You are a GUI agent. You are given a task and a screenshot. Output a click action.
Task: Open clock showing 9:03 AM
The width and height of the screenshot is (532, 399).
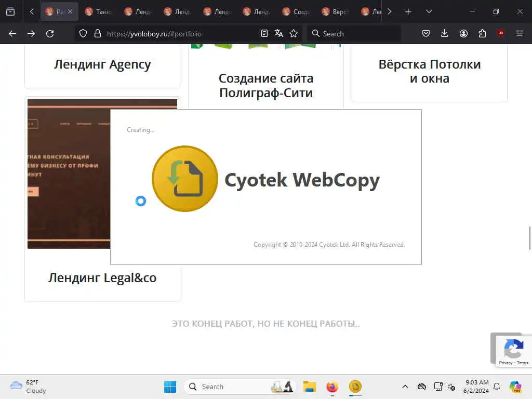coord(476,387)
